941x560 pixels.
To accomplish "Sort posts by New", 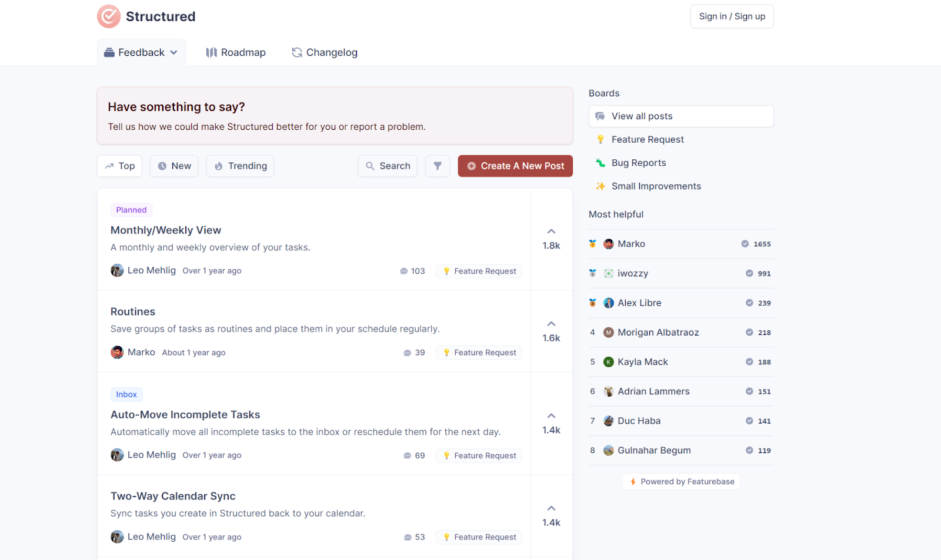I will point(174,166).
